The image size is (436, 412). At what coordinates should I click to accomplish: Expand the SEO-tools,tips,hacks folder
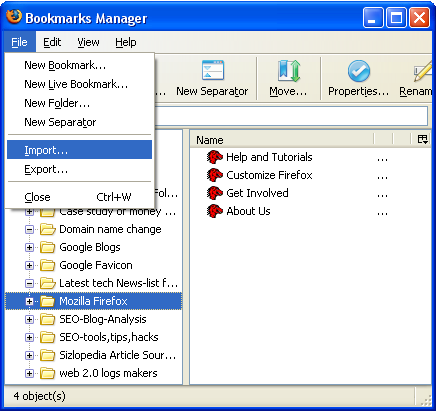(x=29, y=337)
